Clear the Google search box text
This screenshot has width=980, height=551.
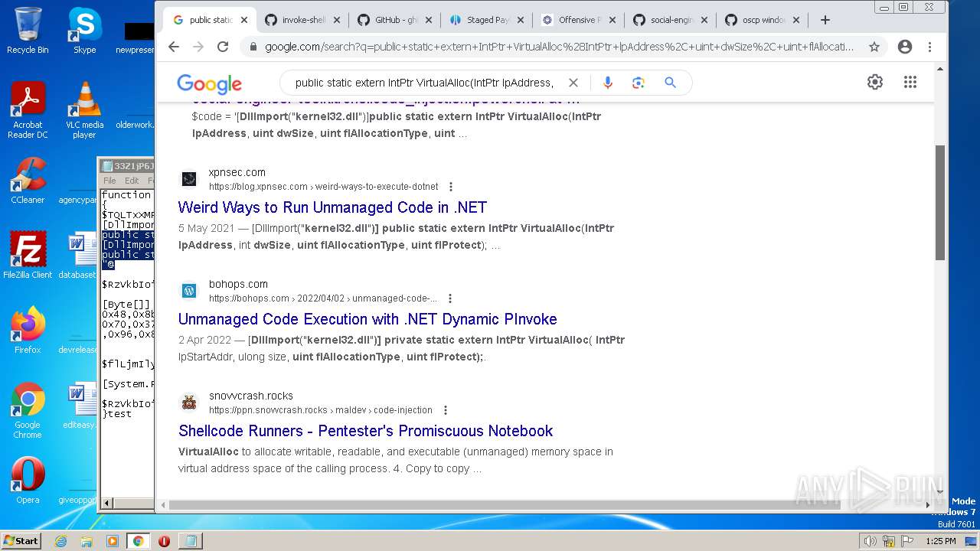click(573, 83)
